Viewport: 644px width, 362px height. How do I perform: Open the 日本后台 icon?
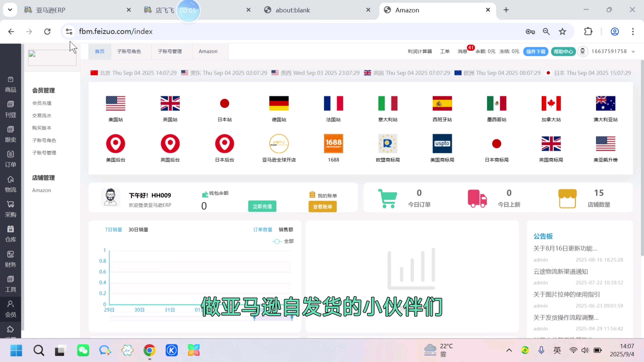[225, 144]
